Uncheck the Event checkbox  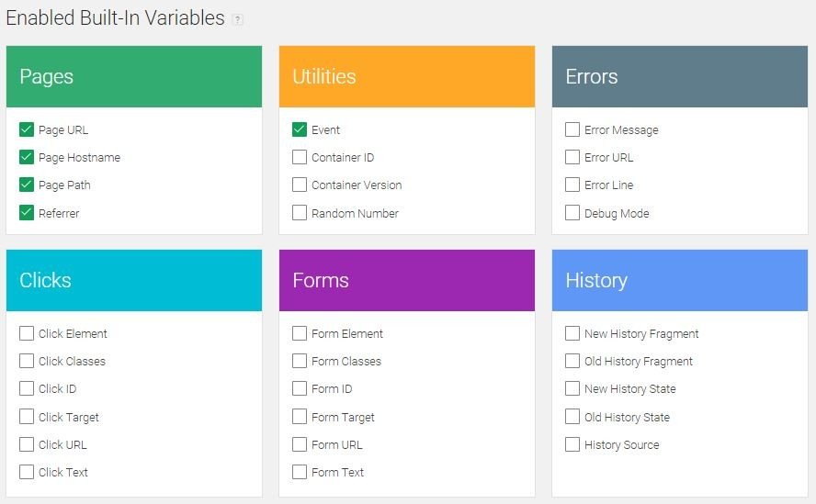click(300, 129)
